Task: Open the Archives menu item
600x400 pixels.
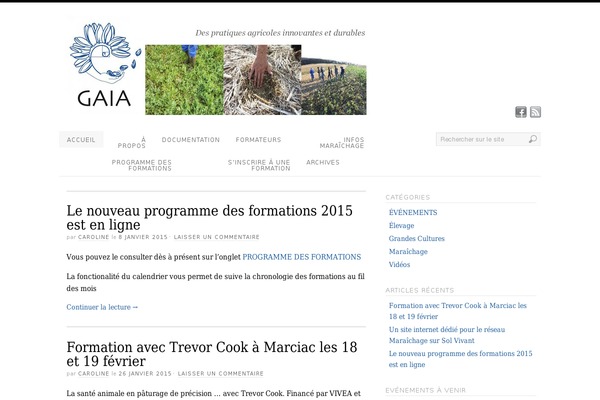Action: 323,162
